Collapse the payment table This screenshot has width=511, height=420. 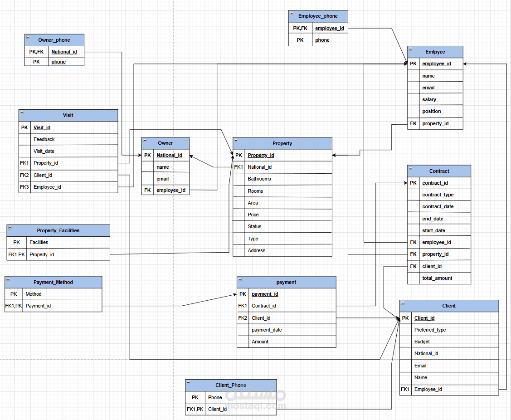[240, 279]
